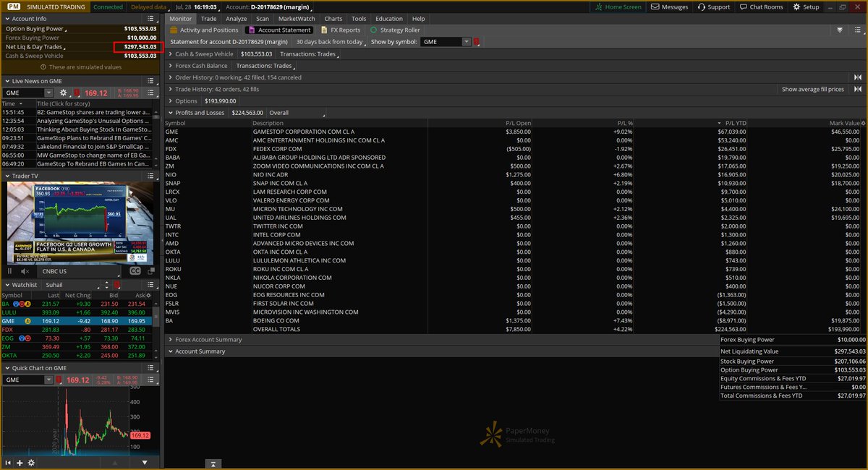Image resolution: width=868 pixels, height=470 pixels.
Task: Click red clipboard link icon in Live News
Action: click(x=77, y=93)
